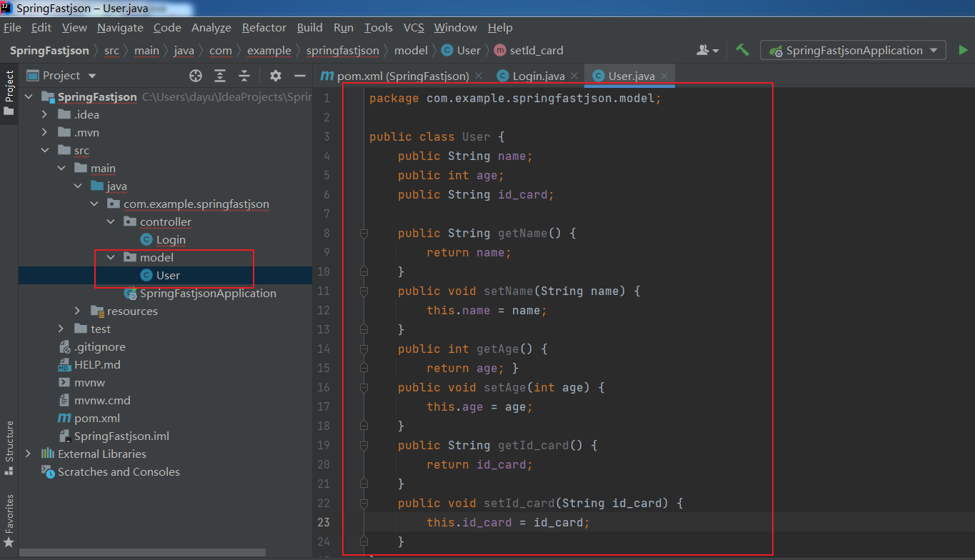Viewport: 975px width, 560px height.
Task: Open the Navigate menu
Action: tap(120, 28)
